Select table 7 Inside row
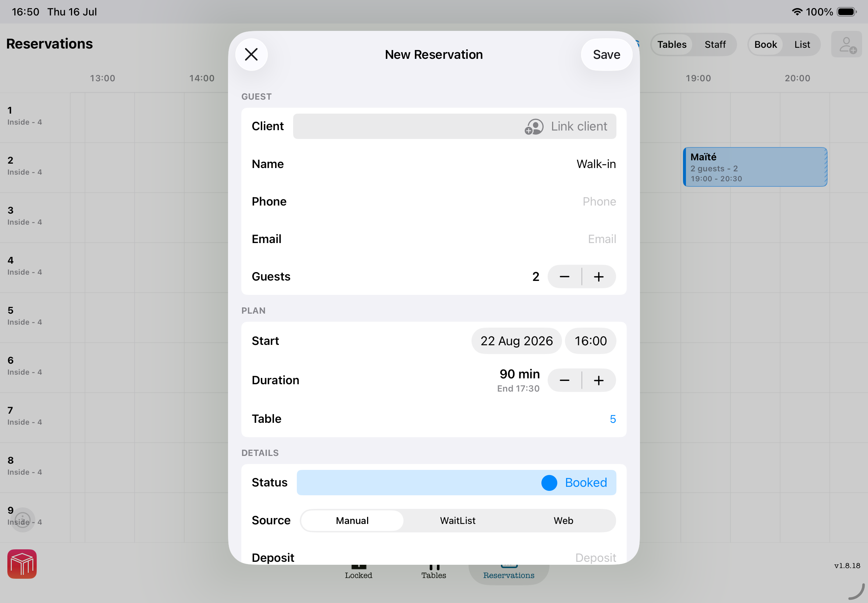This screenshot has width=868, height=603. [x=35, y=417]
